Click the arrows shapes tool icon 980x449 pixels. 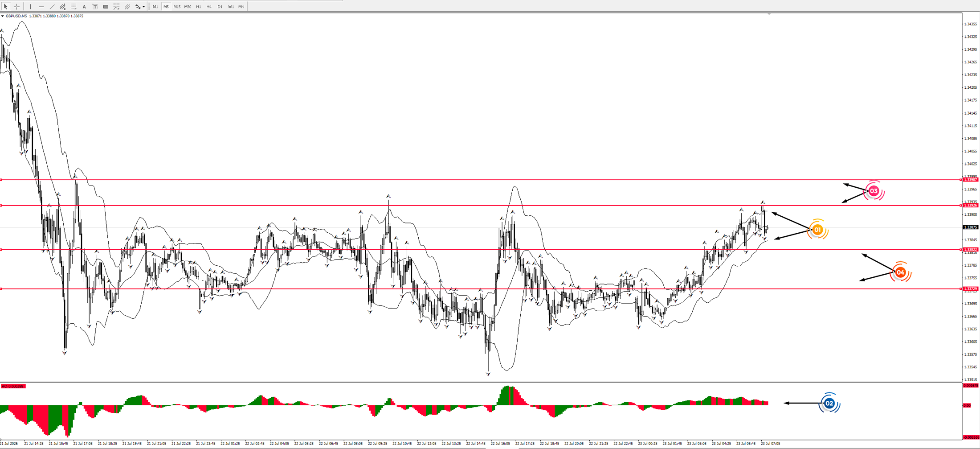[x=138, y=7]
